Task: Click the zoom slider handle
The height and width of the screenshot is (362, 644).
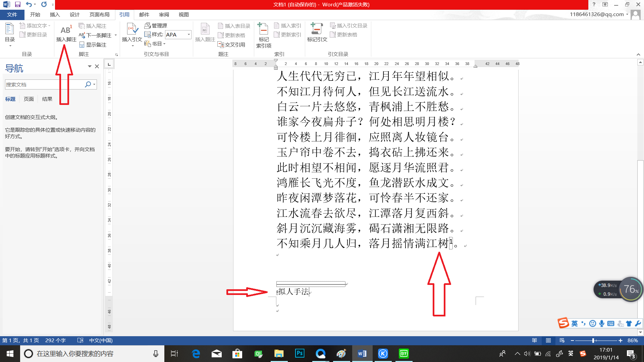Action: point(593,340)
